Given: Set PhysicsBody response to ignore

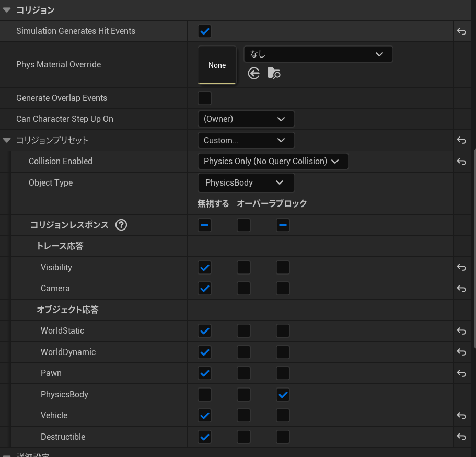Looking at the screenshot, I should pyautogui.click(x=205, y=394).
